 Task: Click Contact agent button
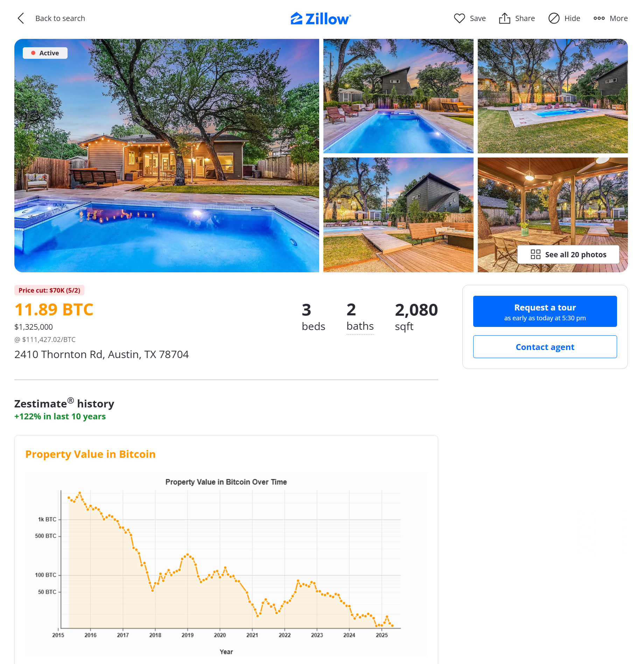[x=545, y=347]
